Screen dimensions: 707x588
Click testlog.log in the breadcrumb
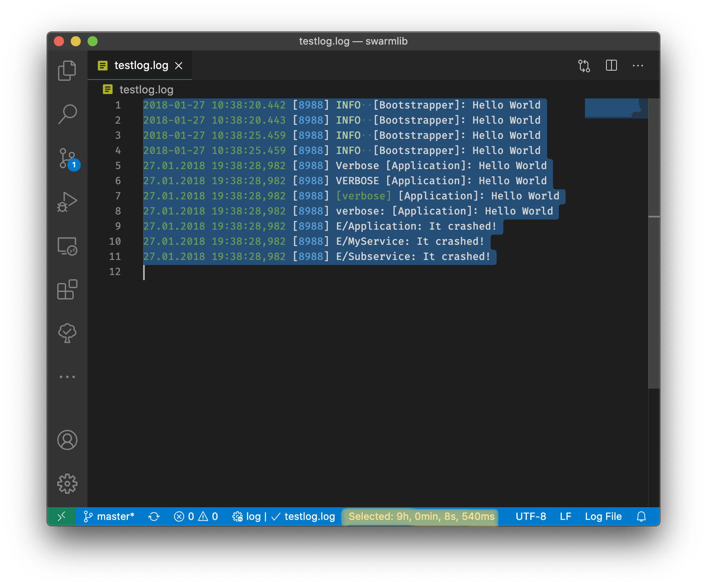point(146,90)
